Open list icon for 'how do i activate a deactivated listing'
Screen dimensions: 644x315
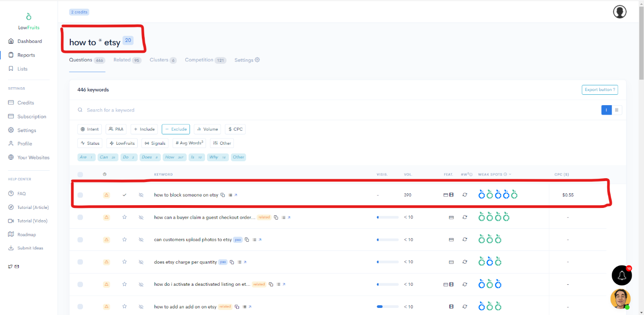point(278,284)
